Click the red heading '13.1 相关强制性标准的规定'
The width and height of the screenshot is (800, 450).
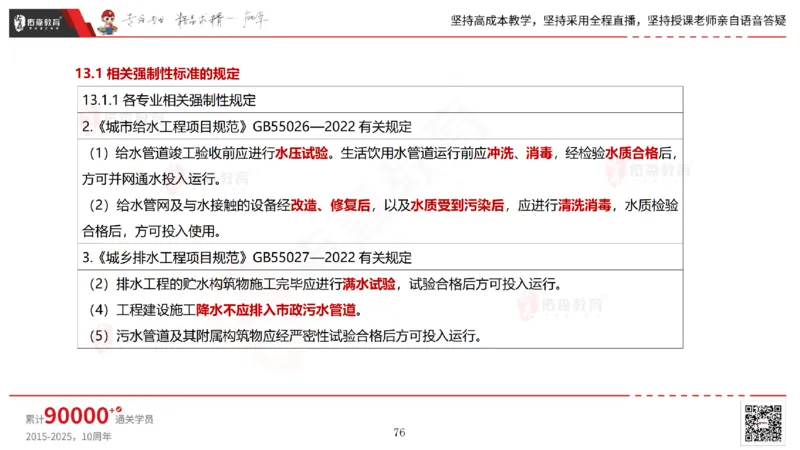[157, 73]
